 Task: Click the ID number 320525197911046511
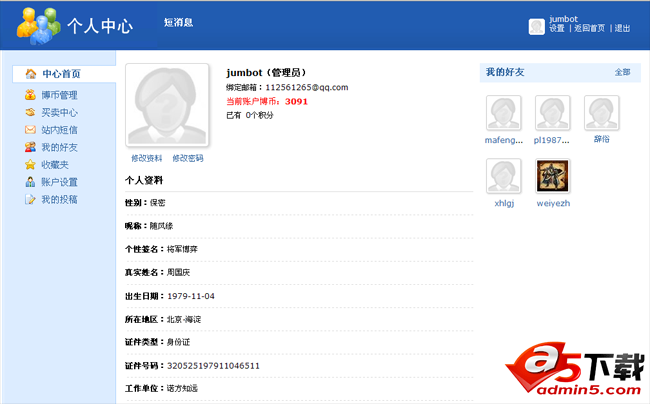pos(213,366)
